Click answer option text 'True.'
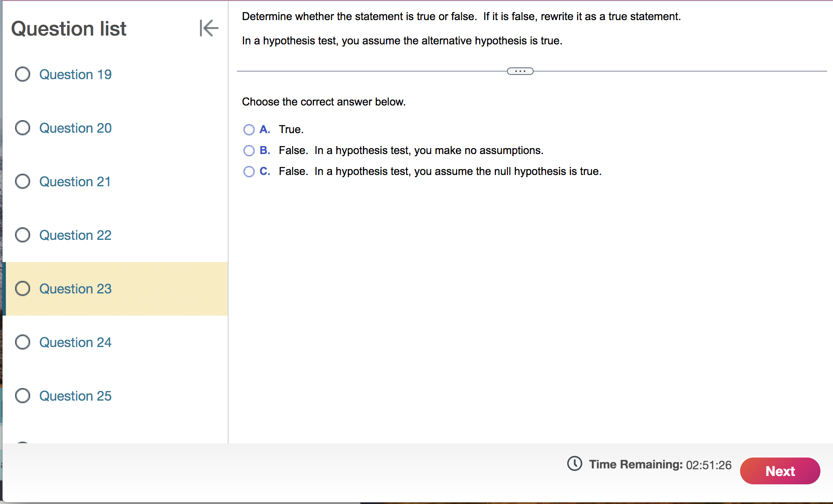The width and height of the screenshot is (833, 504). point(291,129)
